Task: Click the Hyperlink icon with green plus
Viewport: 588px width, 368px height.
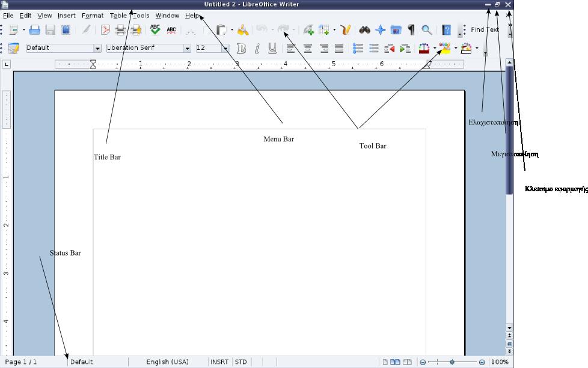Action: (x=308, y=29)
